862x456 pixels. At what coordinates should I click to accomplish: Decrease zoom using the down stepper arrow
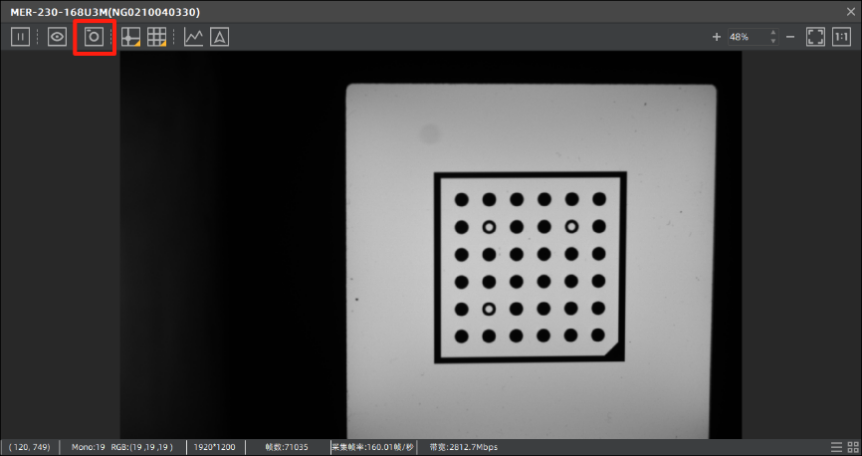(773, 42)
